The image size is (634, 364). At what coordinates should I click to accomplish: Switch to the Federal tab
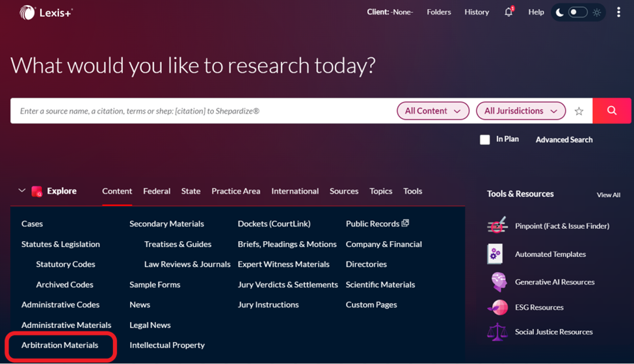click(x=157, y=191)
